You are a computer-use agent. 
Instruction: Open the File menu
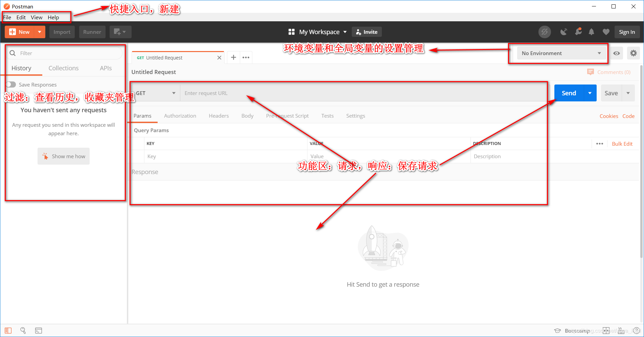(x=7, y=17)
